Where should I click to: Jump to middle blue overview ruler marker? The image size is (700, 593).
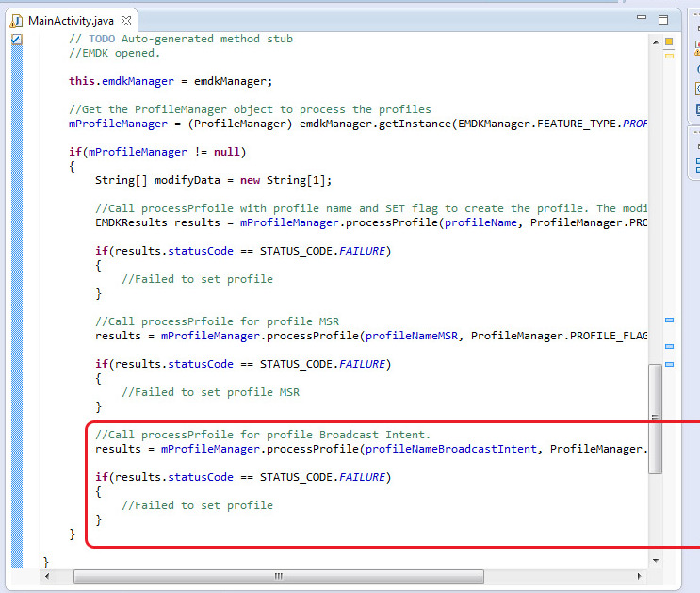[669, 346]
